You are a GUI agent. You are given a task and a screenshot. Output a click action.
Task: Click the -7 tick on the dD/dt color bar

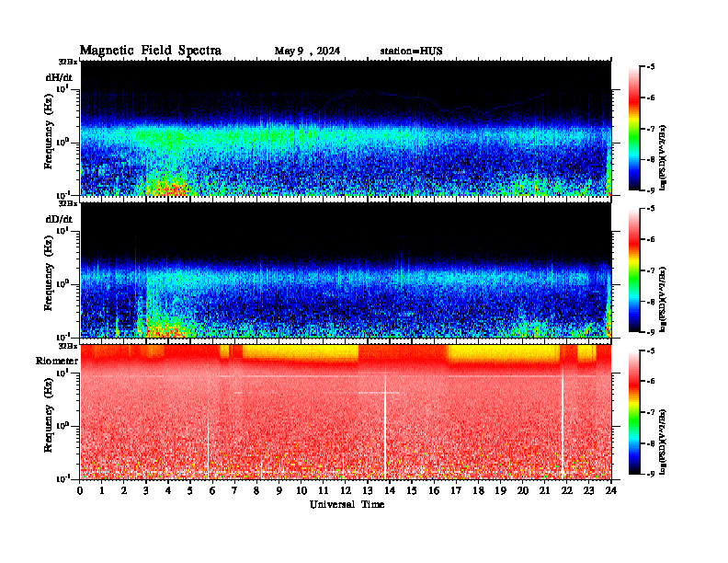651,270
